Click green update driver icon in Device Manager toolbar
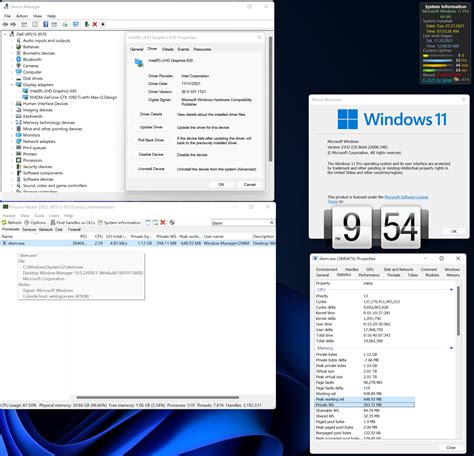 [86, 24]
